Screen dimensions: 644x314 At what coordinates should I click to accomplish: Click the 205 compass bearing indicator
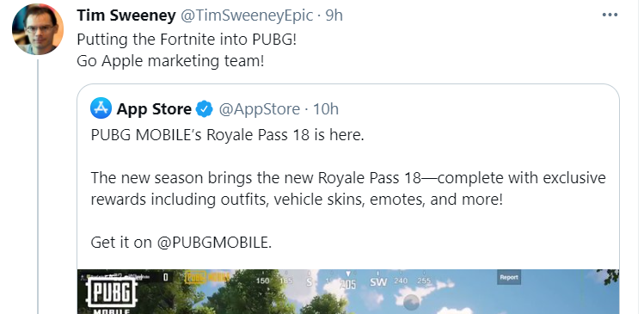point(348,284)
